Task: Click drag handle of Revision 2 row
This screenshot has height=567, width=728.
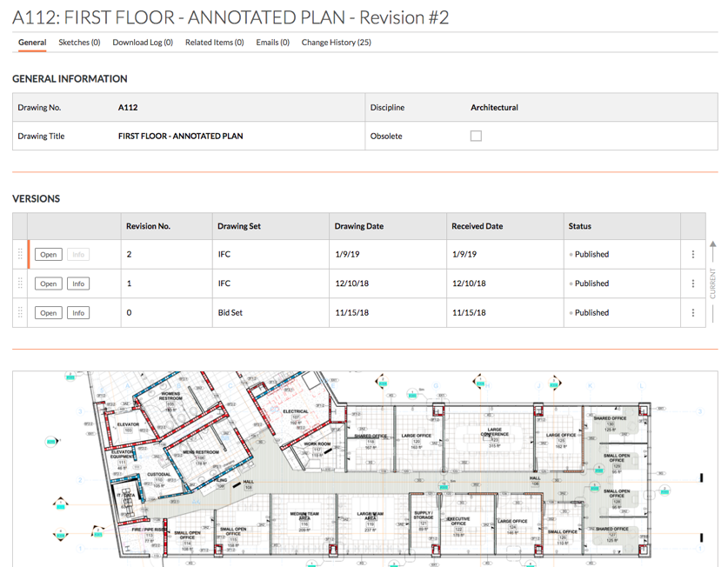Action: pos(20,255)
